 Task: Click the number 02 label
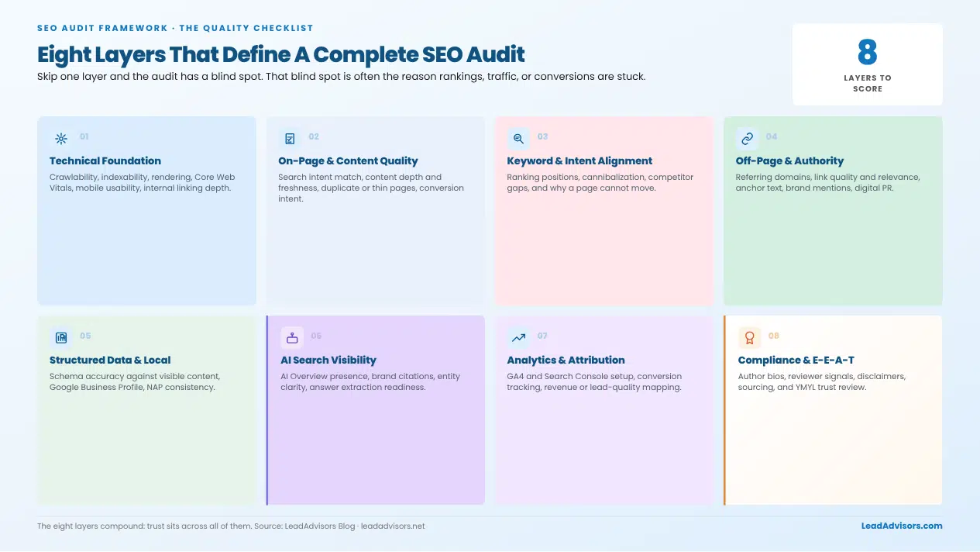[314, 136]
